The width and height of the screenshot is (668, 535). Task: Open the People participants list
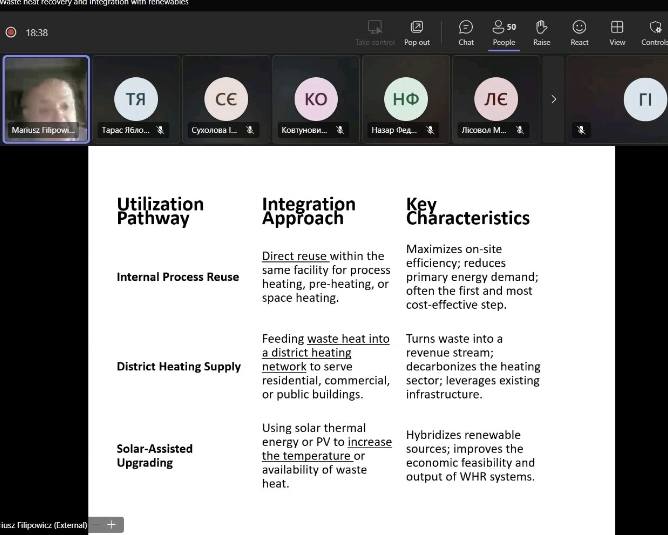point(503,32)
